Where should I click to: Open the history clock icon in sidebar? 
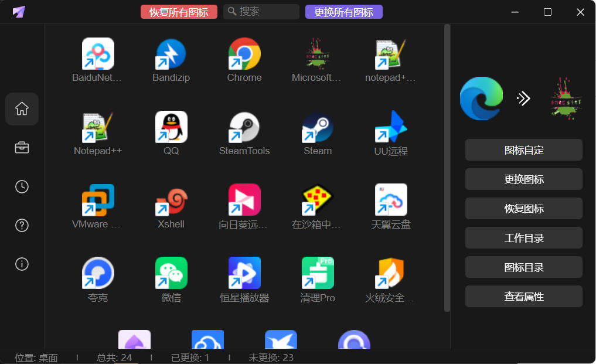click(x=22, y=186)
